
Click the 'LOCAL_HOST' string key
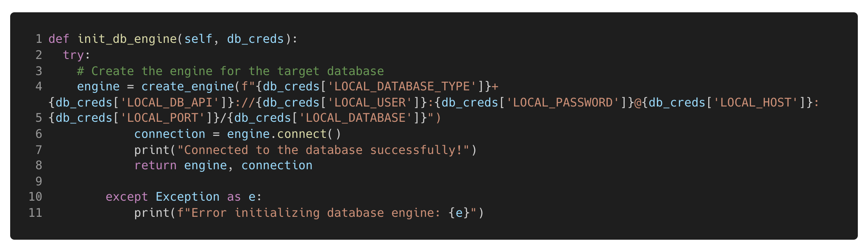pyautogui.click(x=755, y=103)
